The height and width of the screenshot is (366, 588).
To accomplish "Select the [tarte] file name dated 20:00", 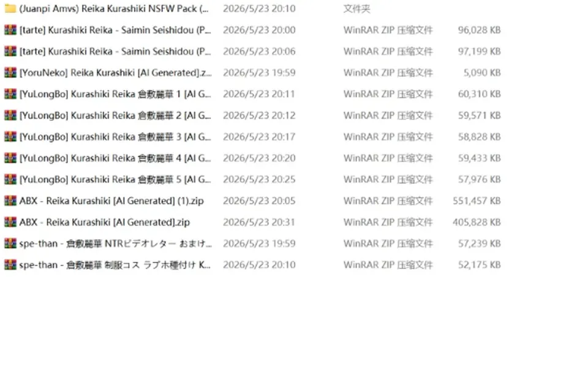I will point(115,29).
